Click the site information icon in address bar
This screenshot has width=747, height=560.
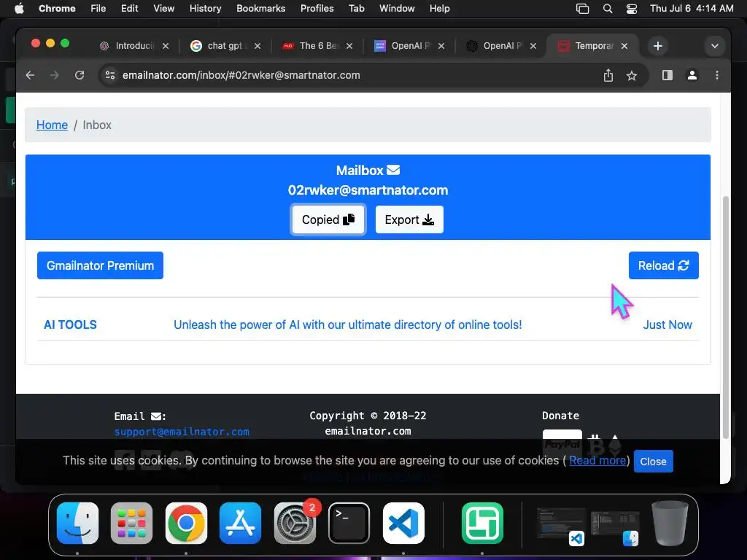110,75
